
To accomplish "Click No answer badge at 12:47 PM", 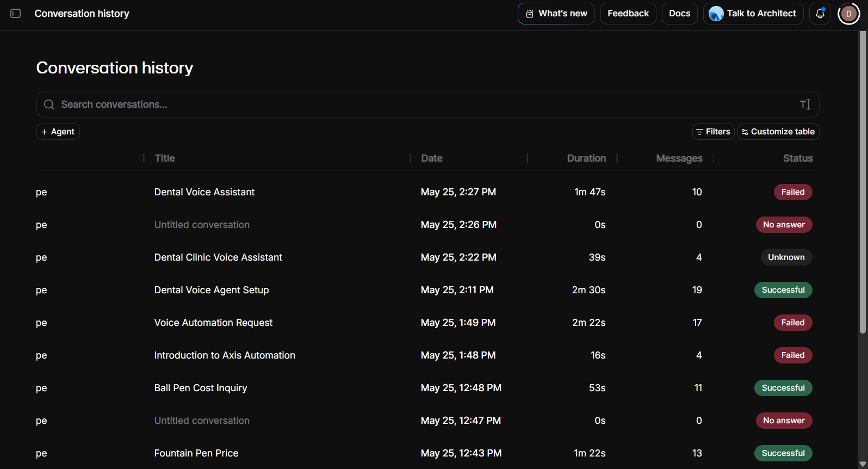I will click(784, 421).
